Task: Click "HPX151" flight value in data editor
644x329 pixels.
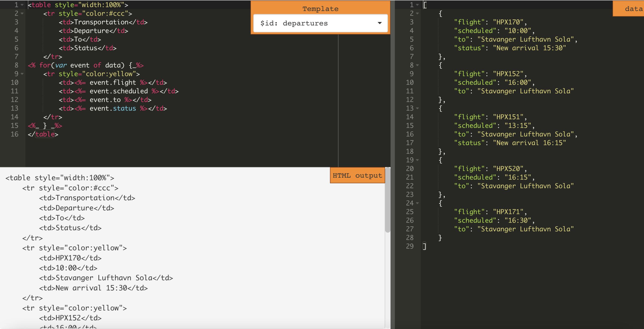Action: 508,117
